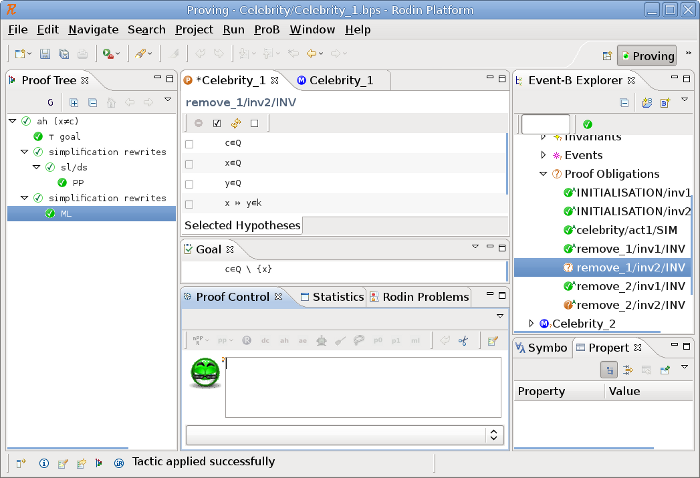Click the green discharged filter icon in Explorer
The width and height of the screenshot is (700, 478).
tap(587, 124)
